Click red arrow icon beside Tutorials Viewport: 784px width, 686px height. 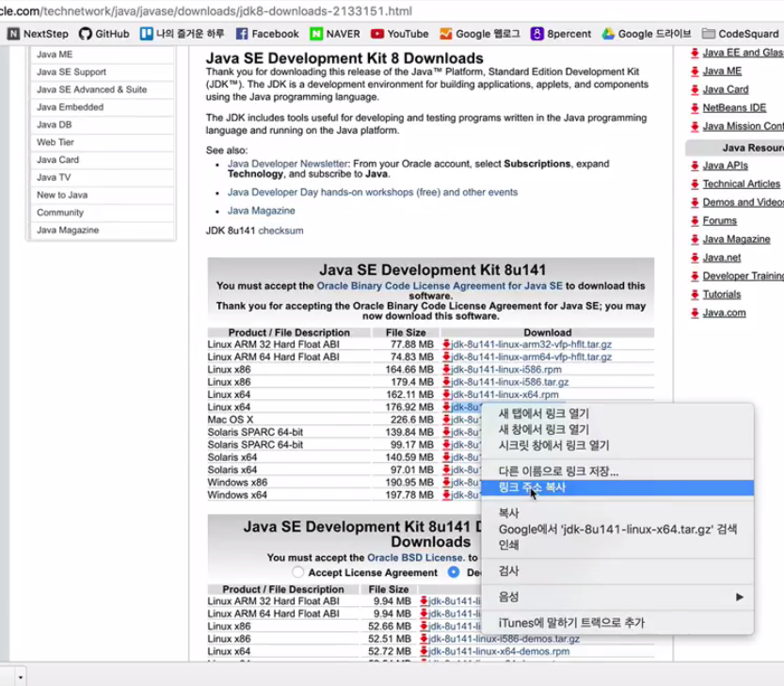(695, 294)
